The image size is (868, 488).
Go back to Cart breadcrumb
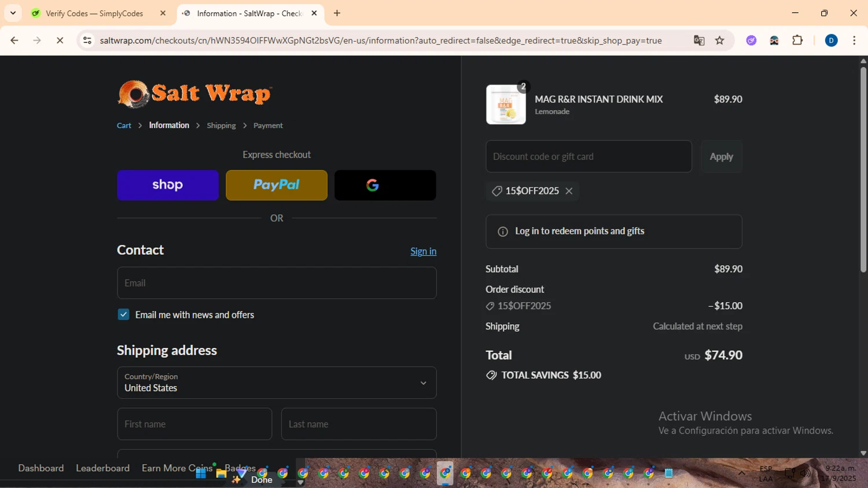click(x=124, y=126)
